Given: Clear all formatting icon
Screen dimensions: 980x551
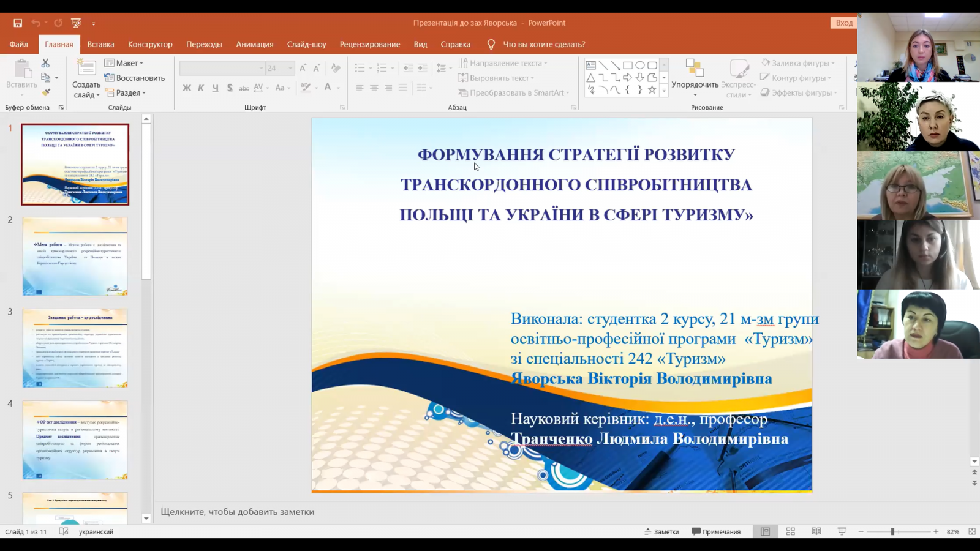Looking at the screenshot, I should coord(336,68).
